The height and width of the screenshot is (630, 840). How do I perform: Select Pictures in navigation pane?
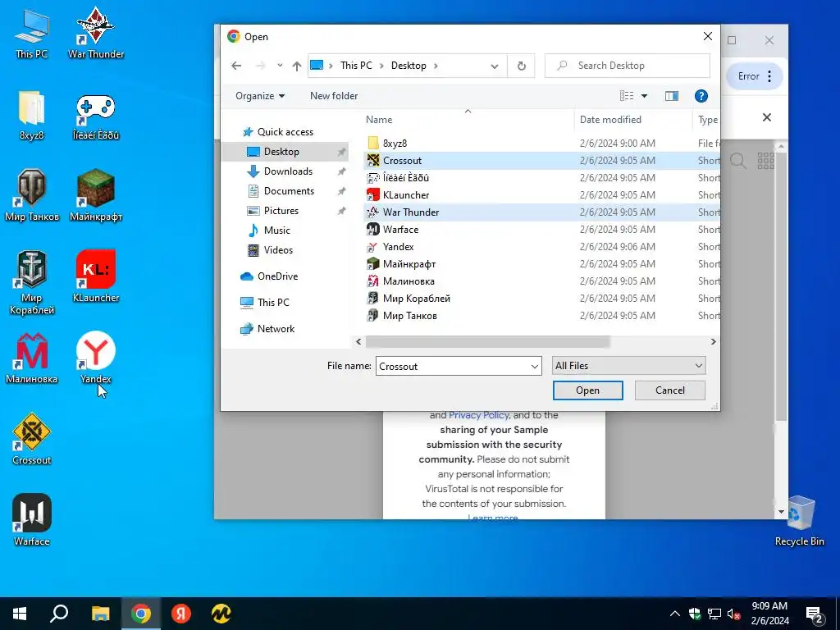(281, 211)
